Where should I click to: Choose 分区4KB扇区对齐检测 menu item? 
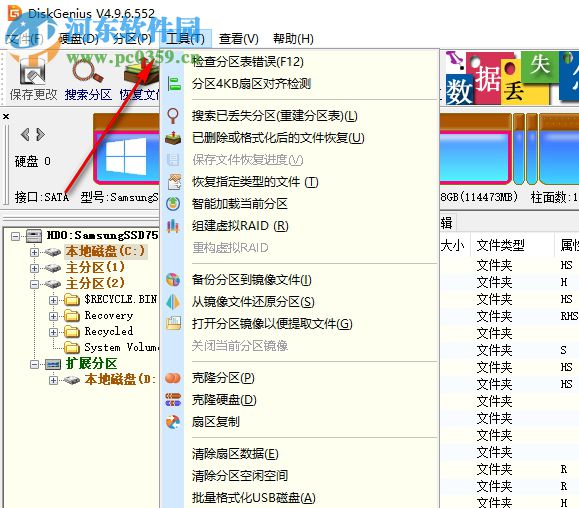(300, 84)
